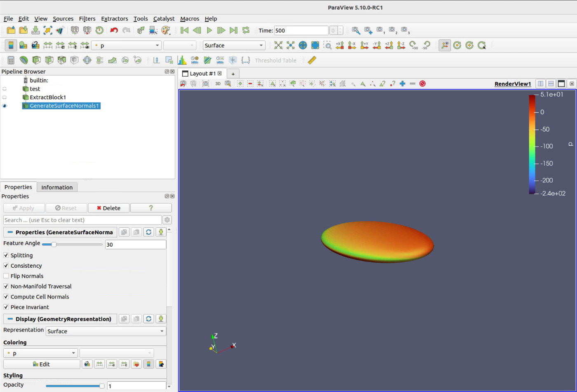577x392 pixels.
Task: Click the Reset Camera icon
Action: 278,46
